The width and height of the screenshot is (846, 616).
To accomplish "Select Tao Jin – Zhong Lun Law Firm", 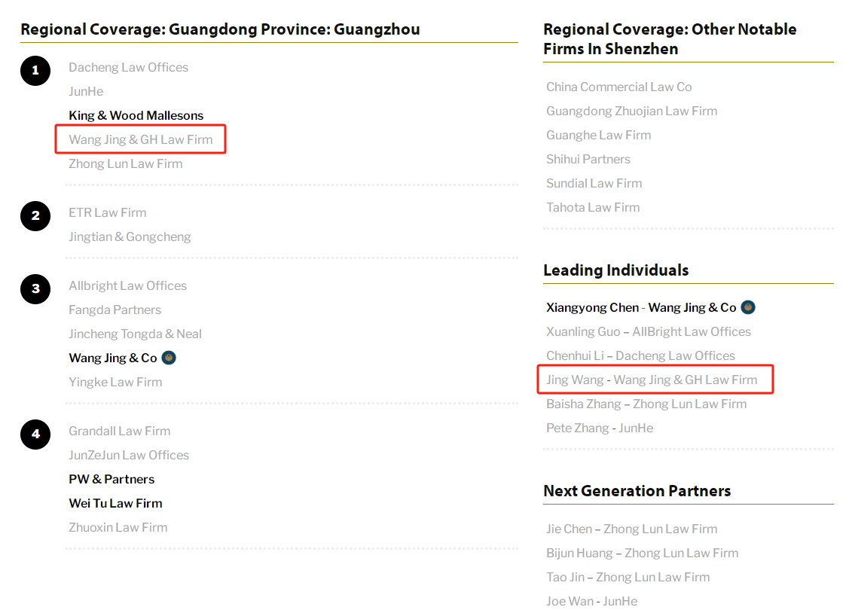I will click(628, 577).
